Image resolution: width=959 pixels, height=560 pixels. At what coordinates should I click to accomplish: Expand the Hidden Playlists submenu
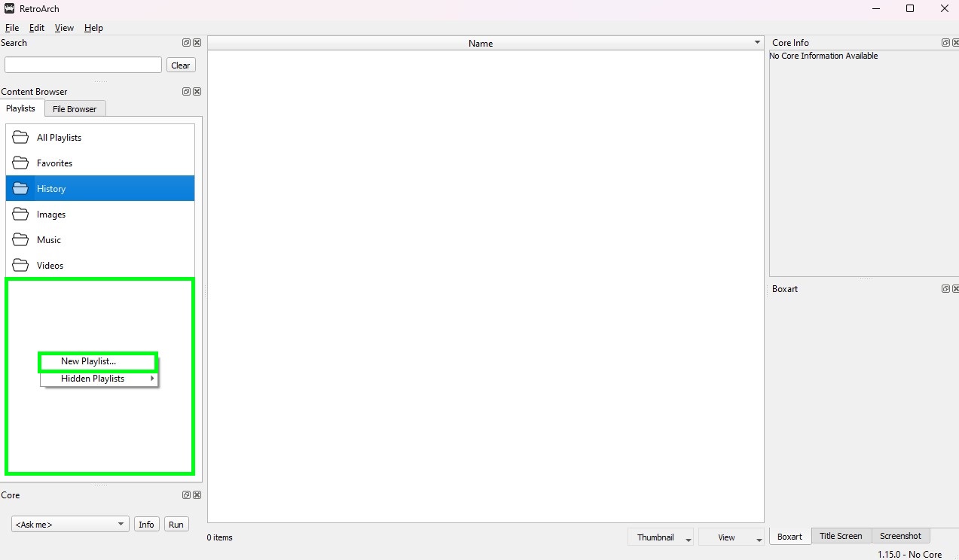tap(98, 379)
